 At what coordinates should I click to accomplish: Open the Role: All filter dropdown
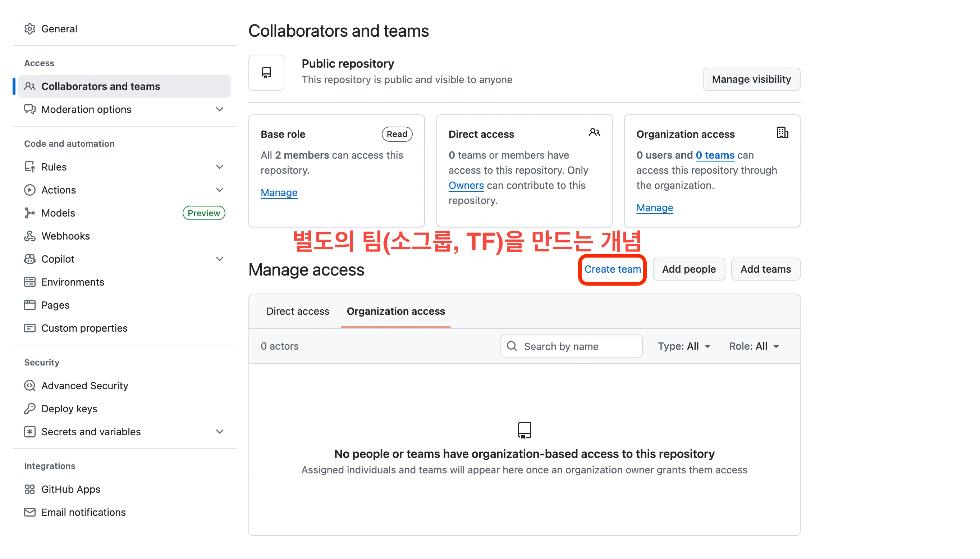click(x=754, y=346)
